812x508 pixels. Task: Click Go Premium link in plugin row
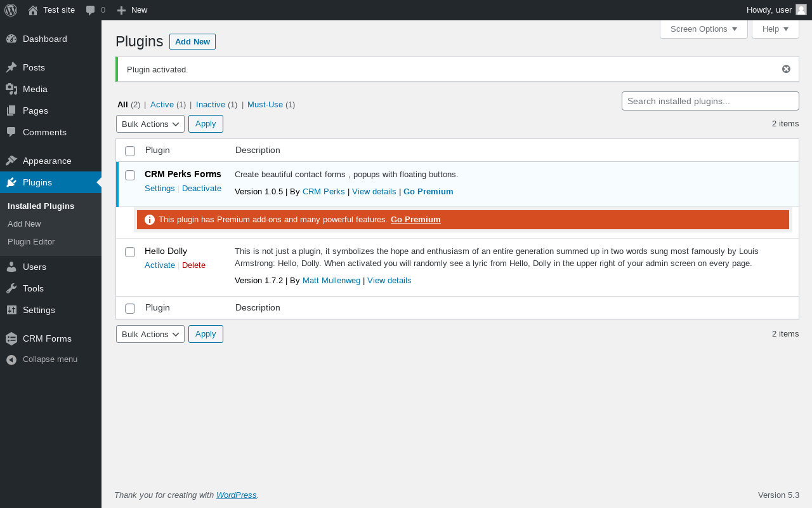(428, 192)
